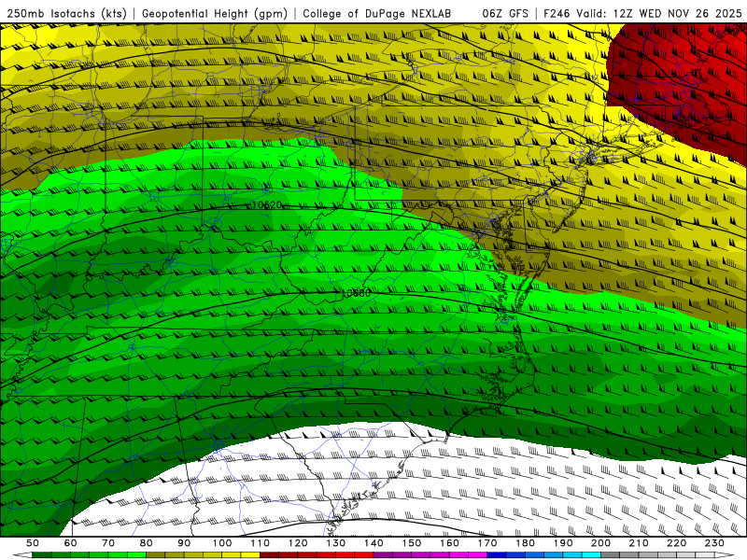The height and width of the screenshot is (560, 747).
Task: Select the '06Z GFS' model run text
Action: (x=505, y=13)
